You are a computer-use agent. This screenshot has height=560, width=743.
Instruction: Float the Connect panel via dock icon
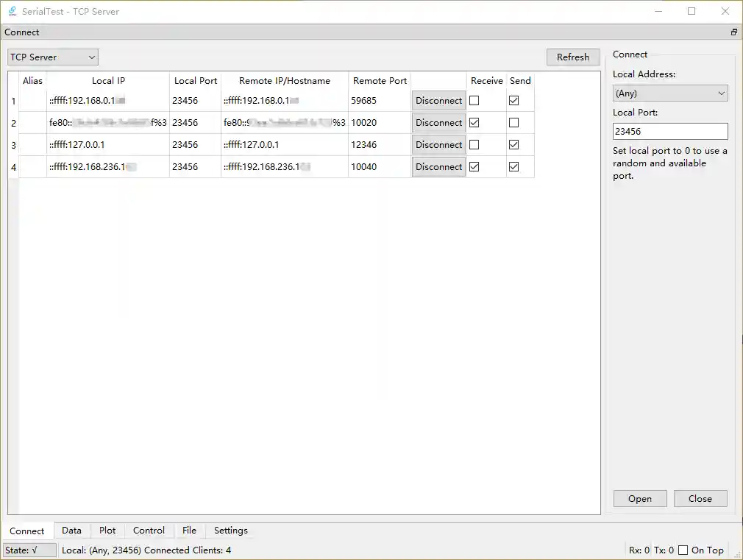click(x=733, y=32)
